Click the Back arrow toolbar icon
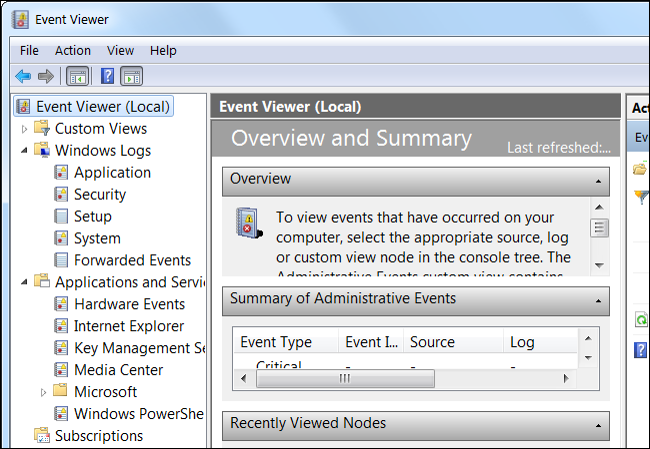650x449 pixels. pyautogui.click(x=23, y=76)
